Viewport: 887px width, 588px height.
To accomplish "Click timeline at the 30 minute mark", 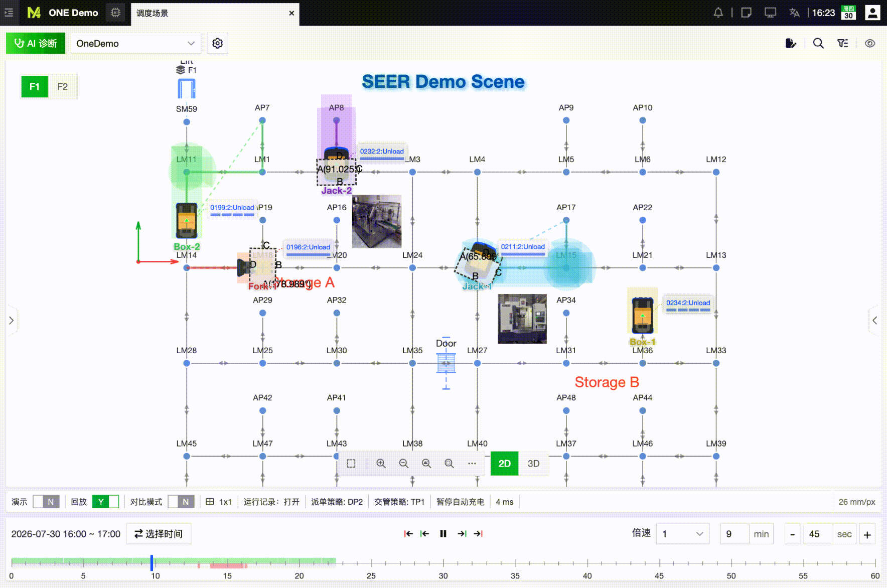I will coord(443,563).
